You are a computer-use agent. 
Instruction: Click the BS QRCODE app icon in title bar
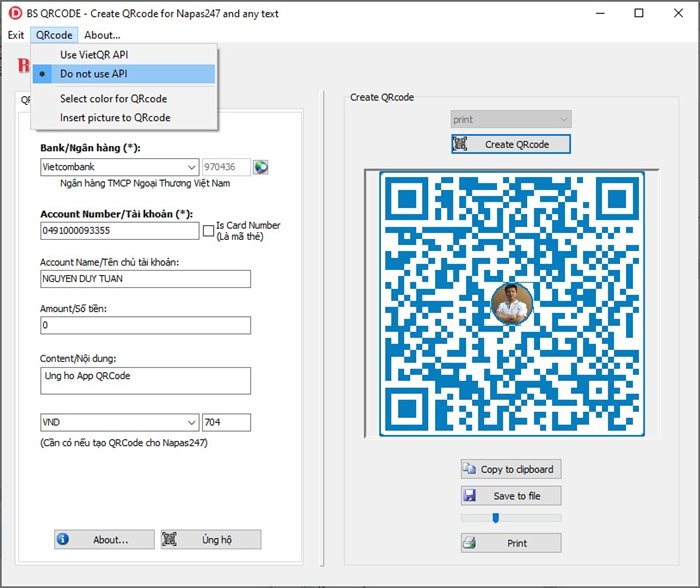(x=15, y=13)
